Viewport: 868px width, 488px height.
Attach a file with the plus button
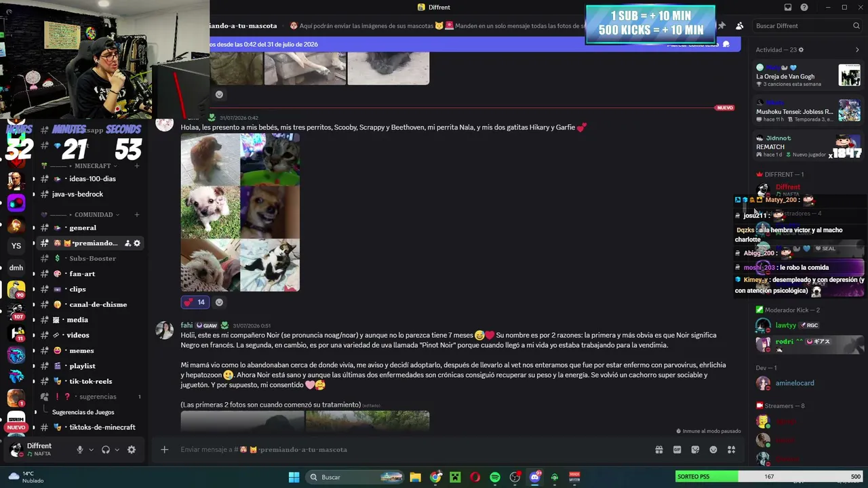[x=164, y=449]
